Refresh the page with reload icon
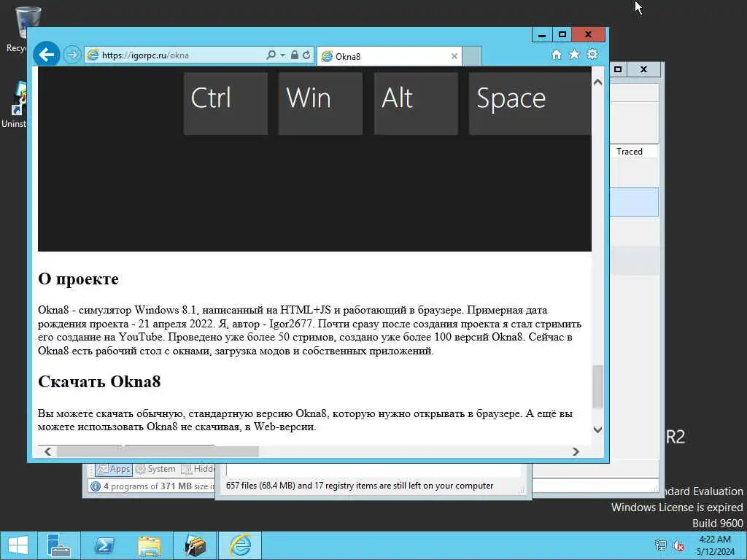 pyautogui.click(x=306, y=55)
